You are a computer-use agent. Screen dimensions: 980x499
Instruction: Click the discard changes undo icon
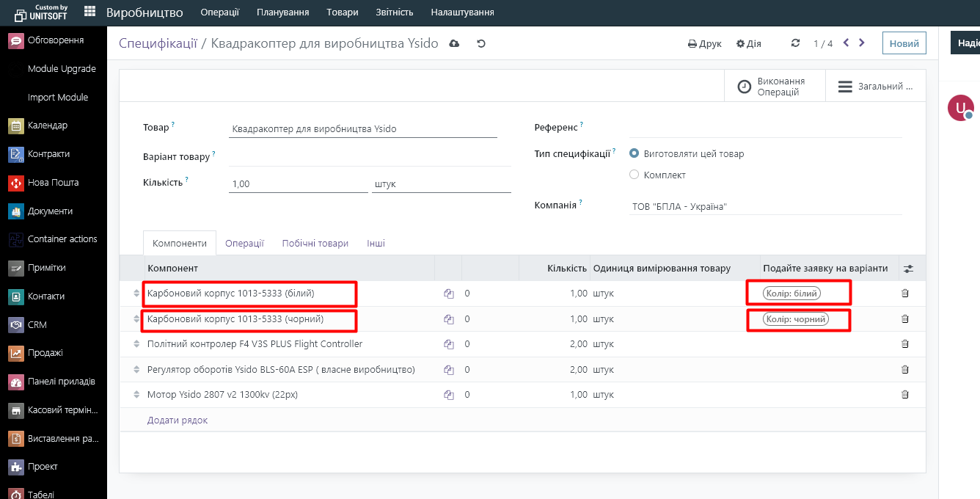[x=481, y=44]
